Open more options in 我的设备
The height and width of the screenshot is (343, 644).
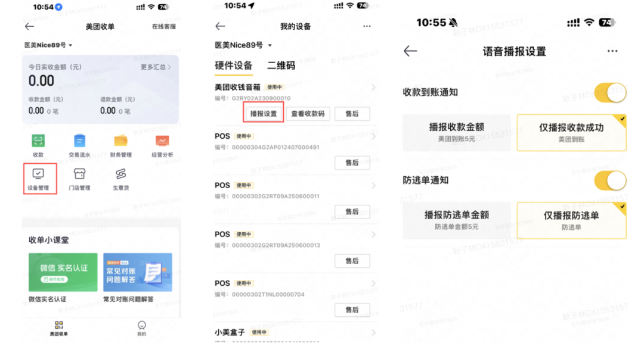point(367,26)
